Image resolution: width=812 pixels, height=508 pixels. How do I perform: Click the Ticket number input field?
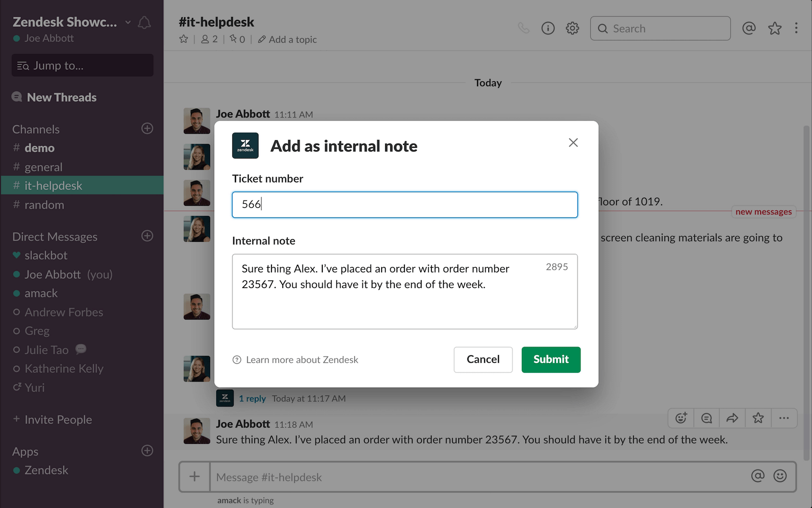tap(404, 205)
